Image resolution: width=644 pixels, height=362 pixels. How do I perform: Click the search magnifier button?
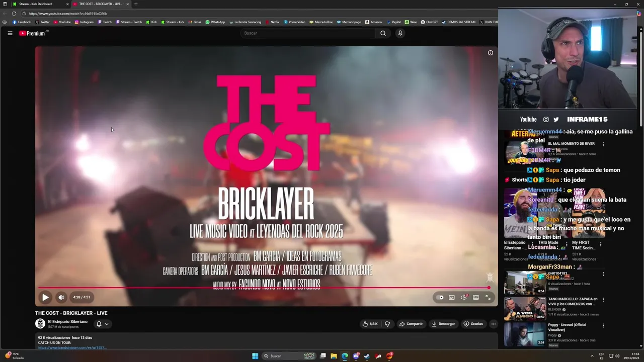(383, 33)
